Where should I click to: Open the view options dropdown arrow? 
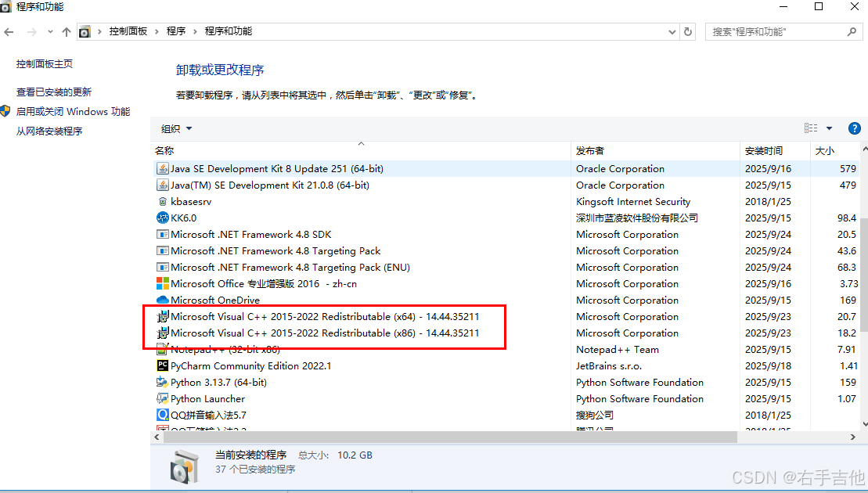coord(829,128)
